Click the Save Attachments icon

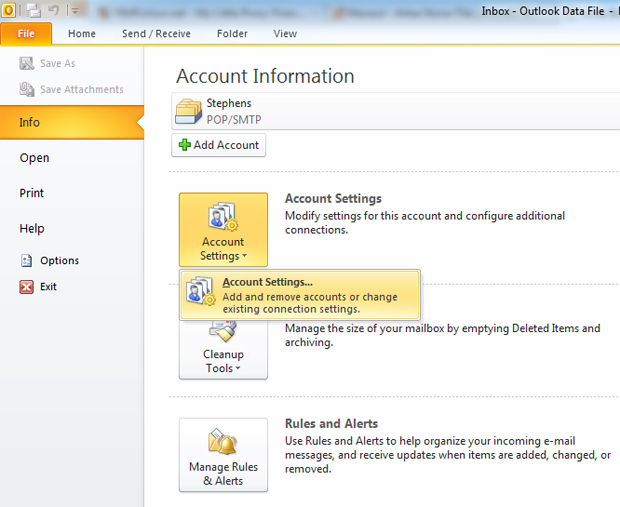click(26, 89)
